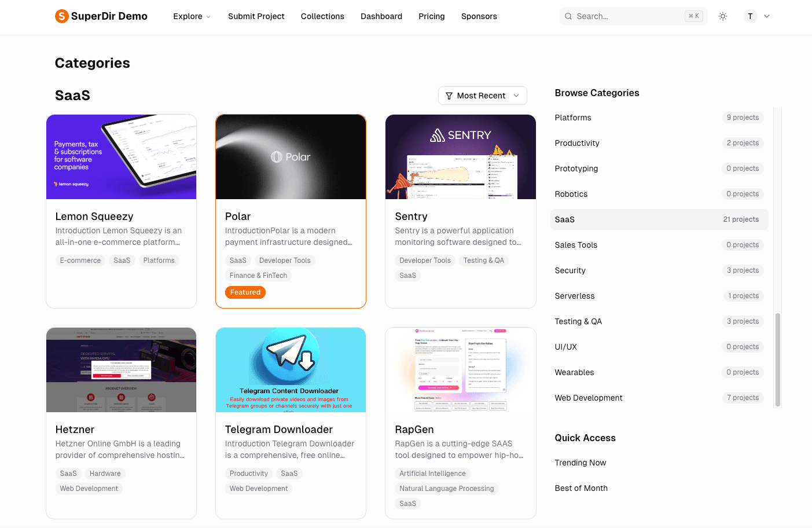Browse the Security category
Image resolution: width=812 pixels, height=528 pixels.
pos(659,270)
